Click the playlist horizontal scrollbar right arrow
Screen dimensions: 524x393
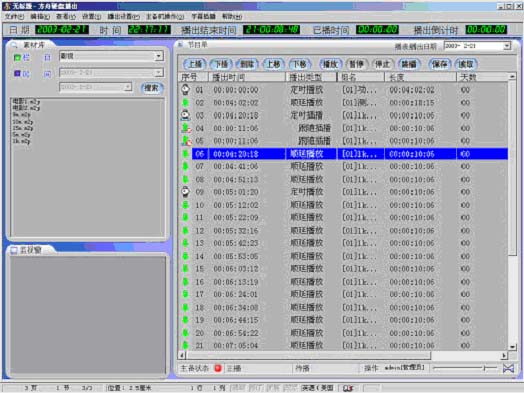coord(504,356)
